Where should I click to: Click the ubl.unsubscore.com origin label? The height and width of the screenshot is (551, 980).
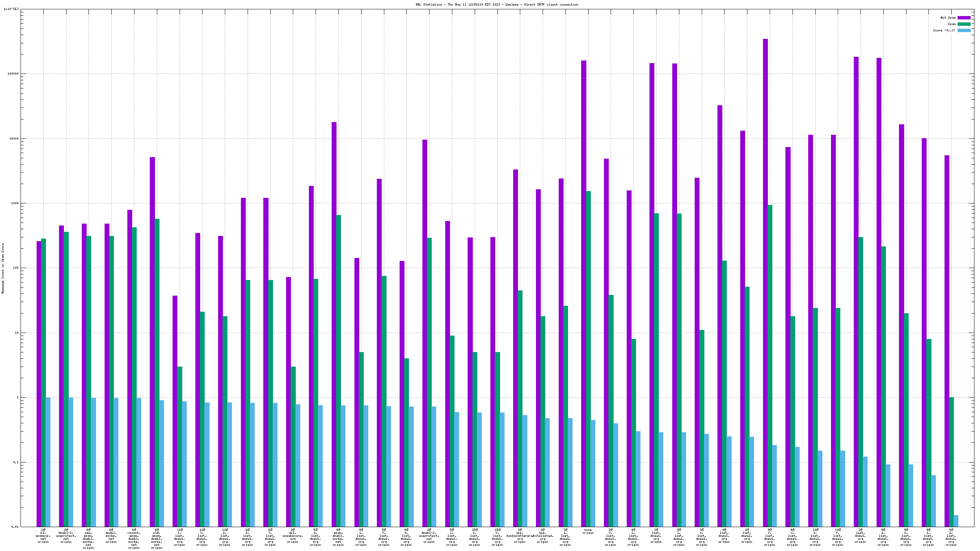(292, 536)
